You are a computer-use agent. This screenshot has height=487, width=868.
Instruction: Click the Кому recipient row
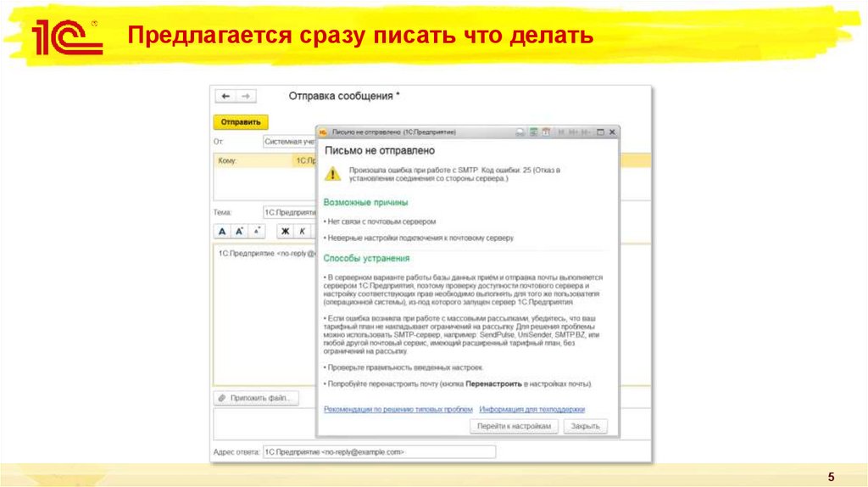click(x=264, y=160)
